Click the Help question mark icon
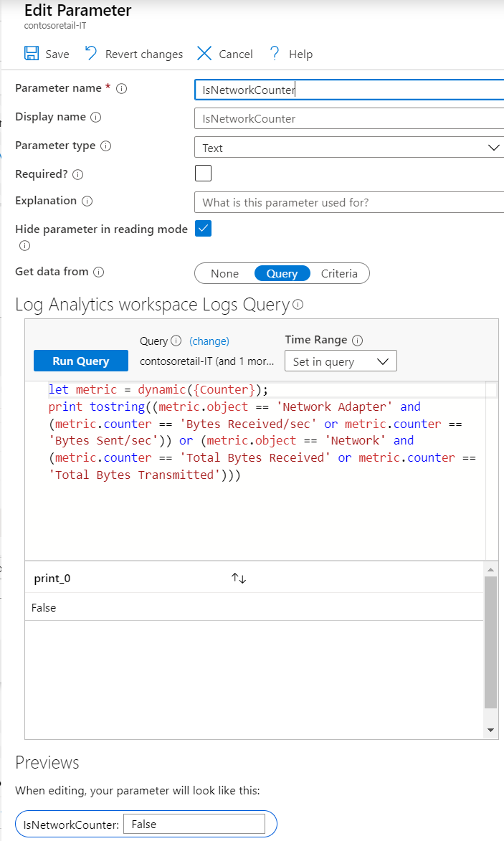Viewport: 504px width, 841px height. 274,54
